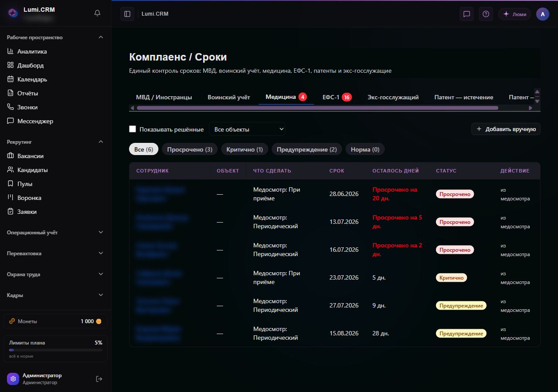This screenshot has height=392, width=558.
Task: Expand Охрана труда section
Action: [x=56, y=274]
